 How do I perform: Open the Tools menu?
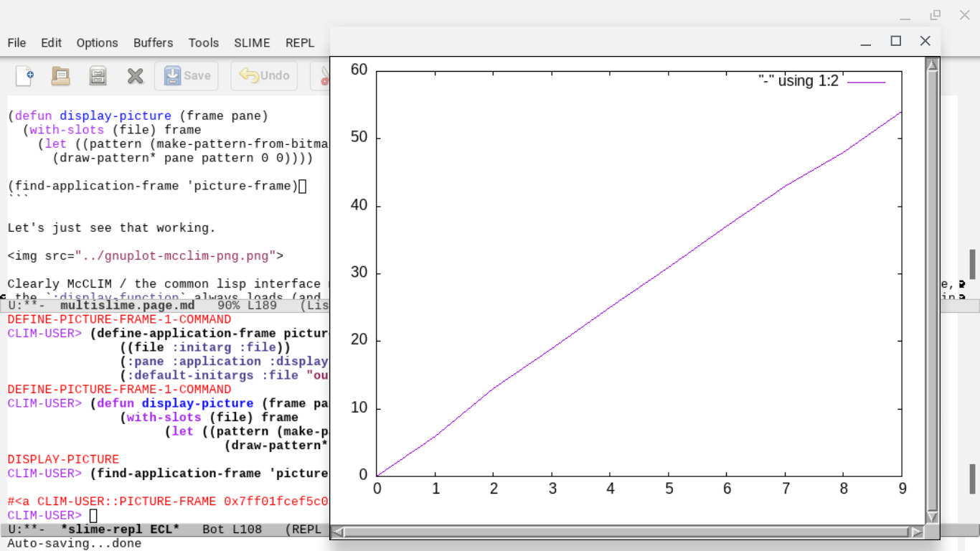pyautogui.click(x=203, y=43)
